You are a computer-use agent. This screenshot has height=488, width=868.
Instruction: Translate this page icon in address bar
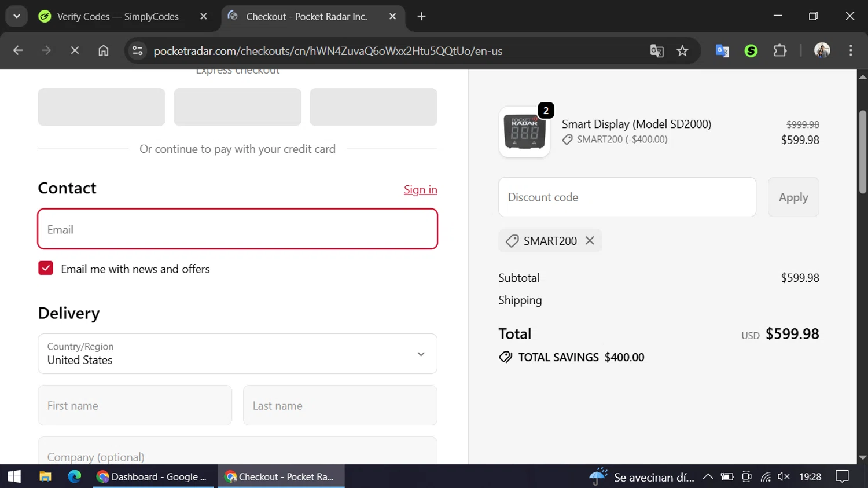[657, 51]
